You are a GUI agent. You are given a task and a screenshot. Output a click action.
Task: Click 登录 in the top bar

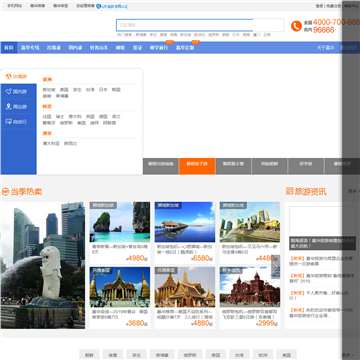pos(319,6)
